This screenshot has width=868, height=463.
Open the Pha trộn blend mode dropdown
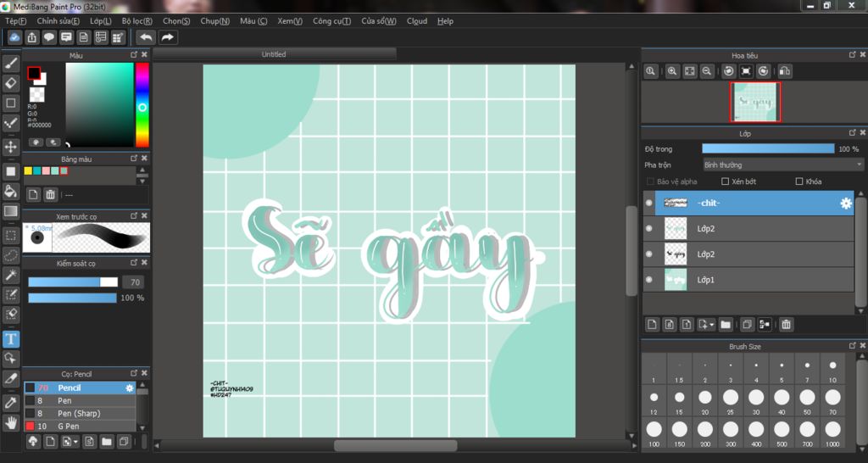[782, 165]
